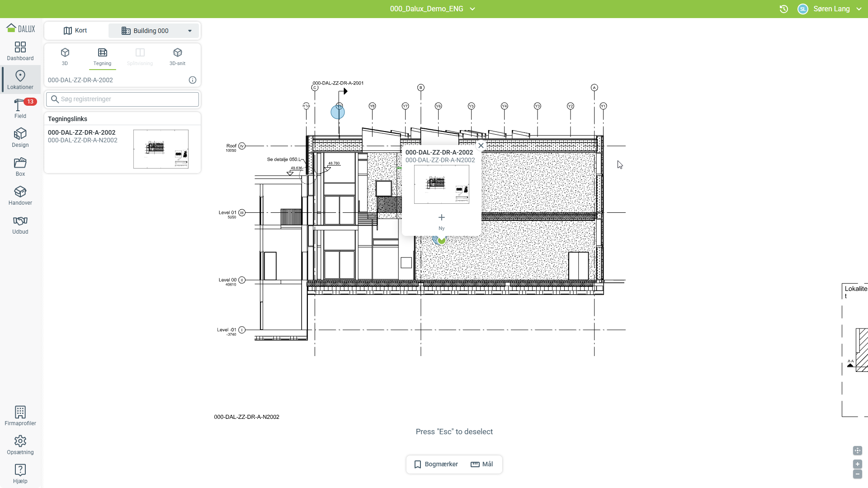
Task: Open the Dashboard section
Action: (x=20, y=51)
